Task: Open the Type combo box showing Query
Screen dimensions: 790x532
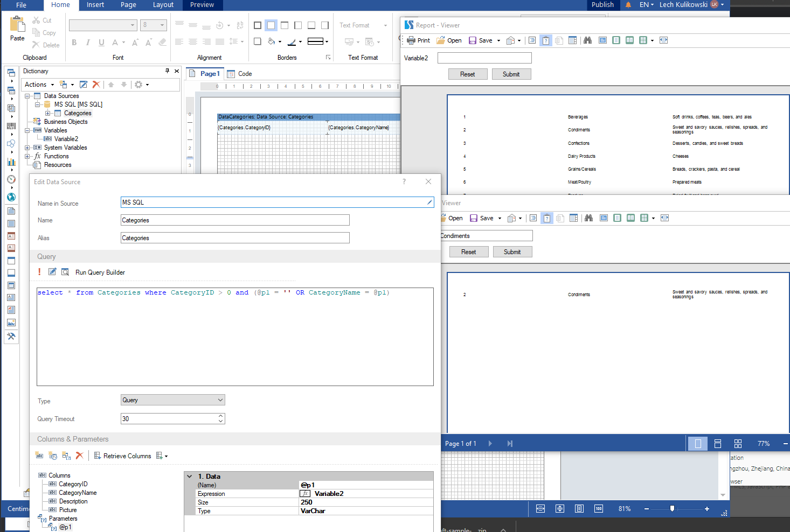Action: coord(173,400)
